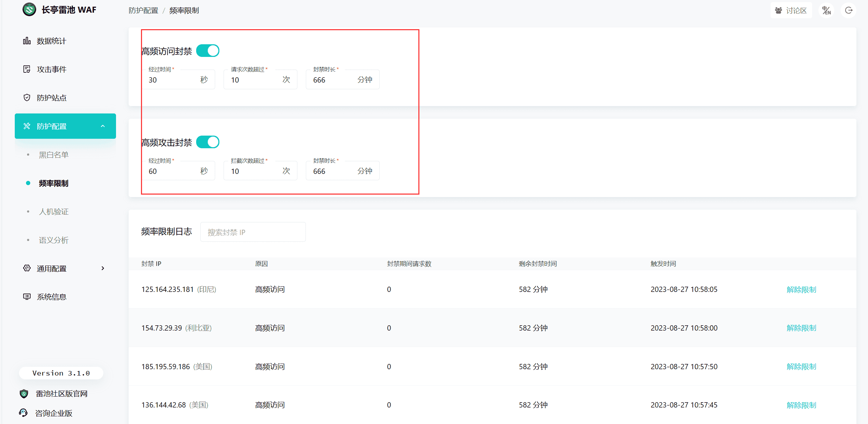Expand the 通用配置 submenu arrow
868x424 pixels.
point(103,268)
